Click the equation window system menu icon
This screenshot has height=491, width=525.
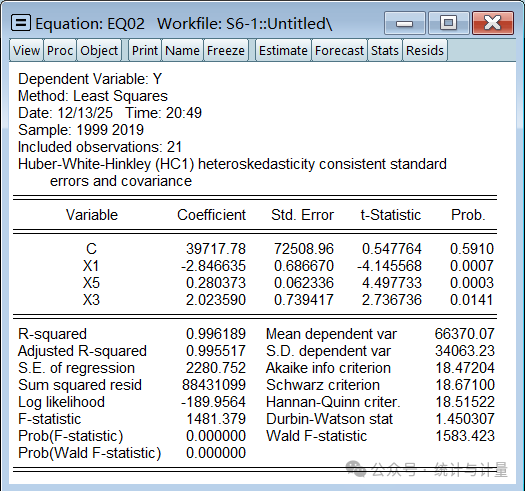click(x=21, y=23)
